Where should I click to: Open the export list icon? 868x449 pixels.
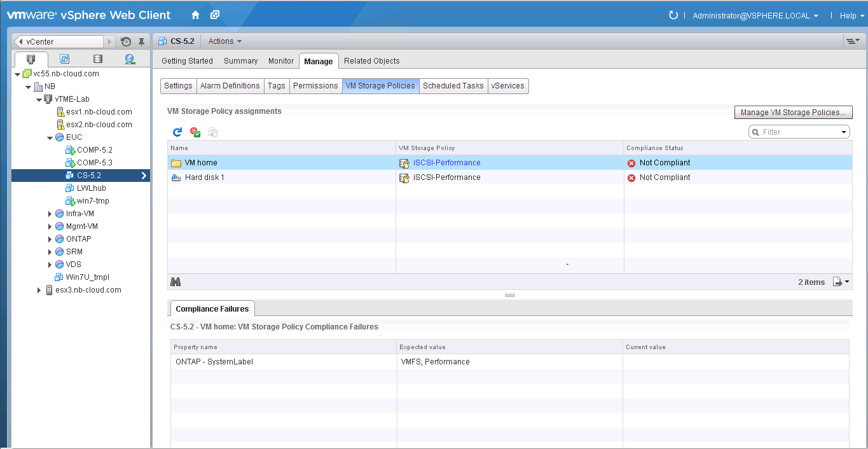(841, 282)
